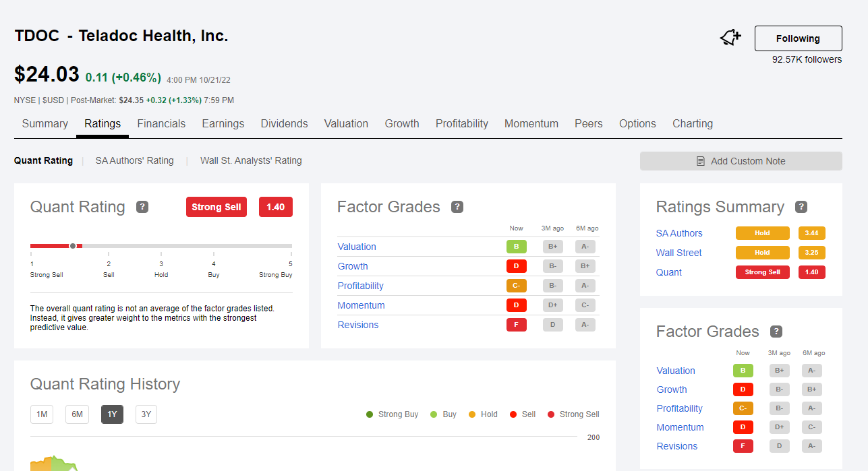868x471 pixels.
Task: Open SA Authors link in Ratings Summary
Action: coord(679,233)
